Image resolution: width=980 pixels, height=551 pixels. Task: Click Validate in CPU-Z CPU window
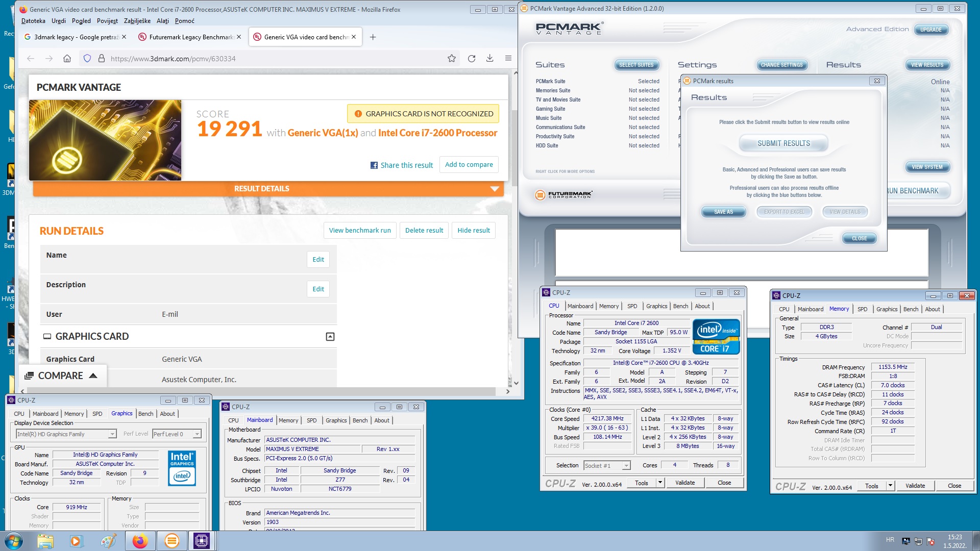click(x=684, y=483)
